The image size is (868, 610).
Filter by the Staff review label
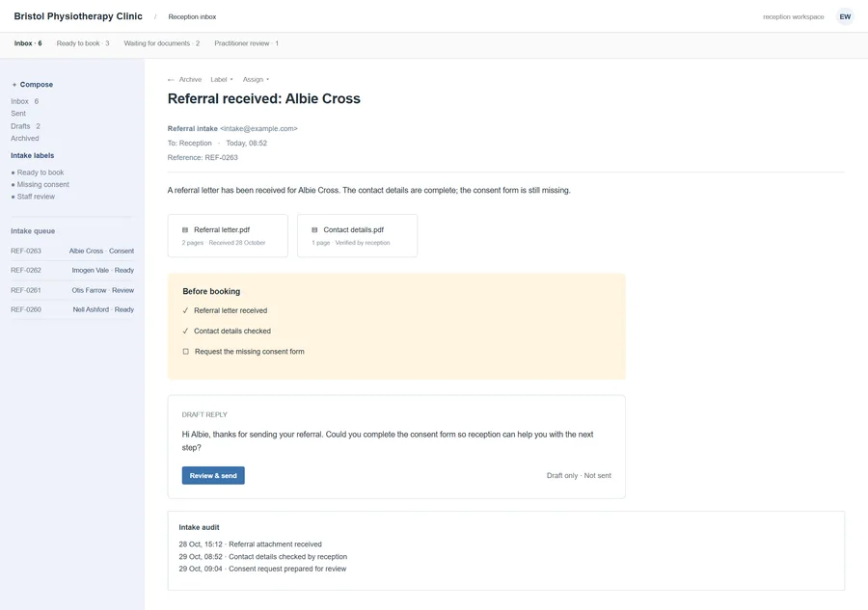coord(36,197)
